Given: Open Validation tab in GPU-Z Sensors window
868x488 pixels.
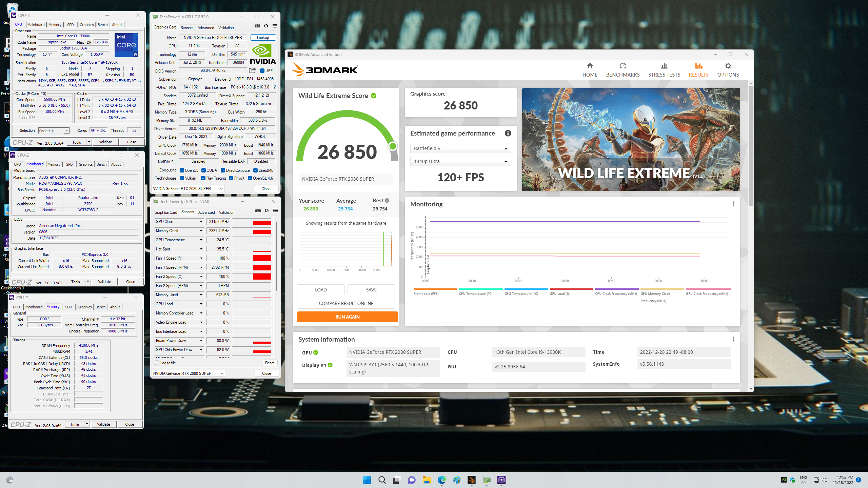Looking at the screenshot, I should click(226, 212).
